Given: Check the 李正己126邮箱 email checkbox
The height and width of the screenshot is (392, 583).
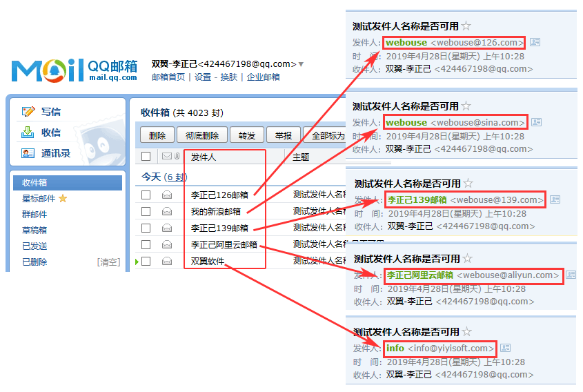Looking at the screenshot, I should click(x=146, y=195).
